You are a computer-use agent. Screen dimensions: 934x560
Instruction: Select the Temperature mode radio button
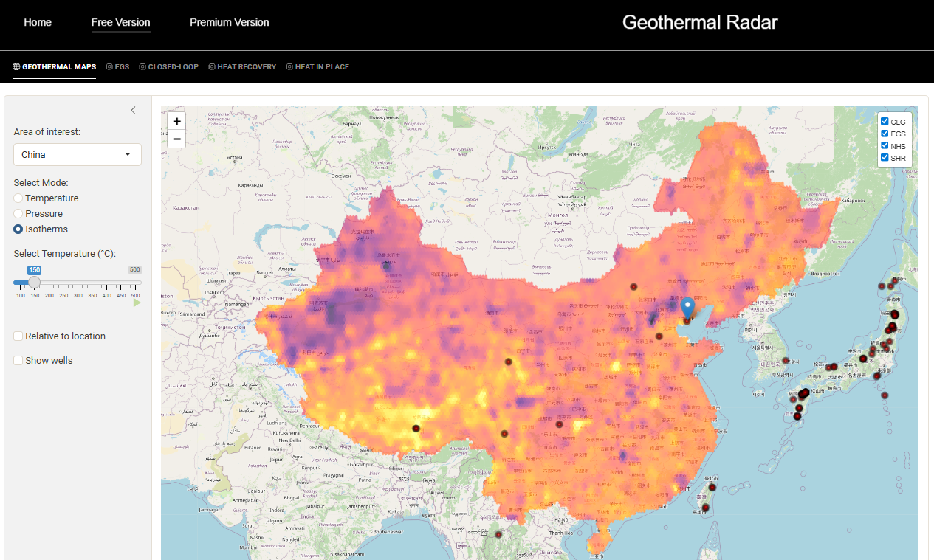click(18, 198)
